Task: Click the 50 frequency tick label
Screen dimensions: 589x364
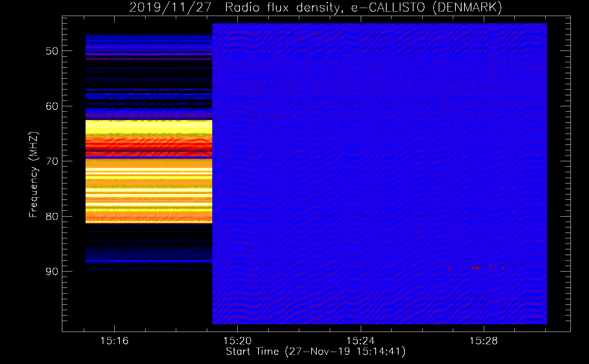Action: (52, 51)
